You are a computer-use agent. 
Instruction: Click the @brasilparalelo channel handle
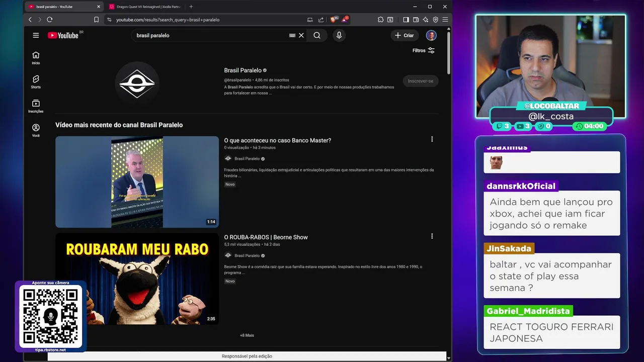pyautogui.click(x=237, y=80)
